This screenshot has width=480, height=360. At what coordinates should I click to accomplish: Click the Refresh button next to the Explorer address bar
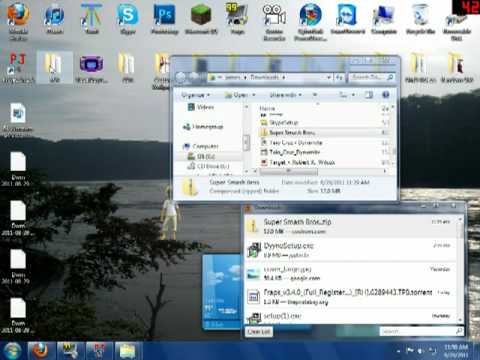[339, 77]
